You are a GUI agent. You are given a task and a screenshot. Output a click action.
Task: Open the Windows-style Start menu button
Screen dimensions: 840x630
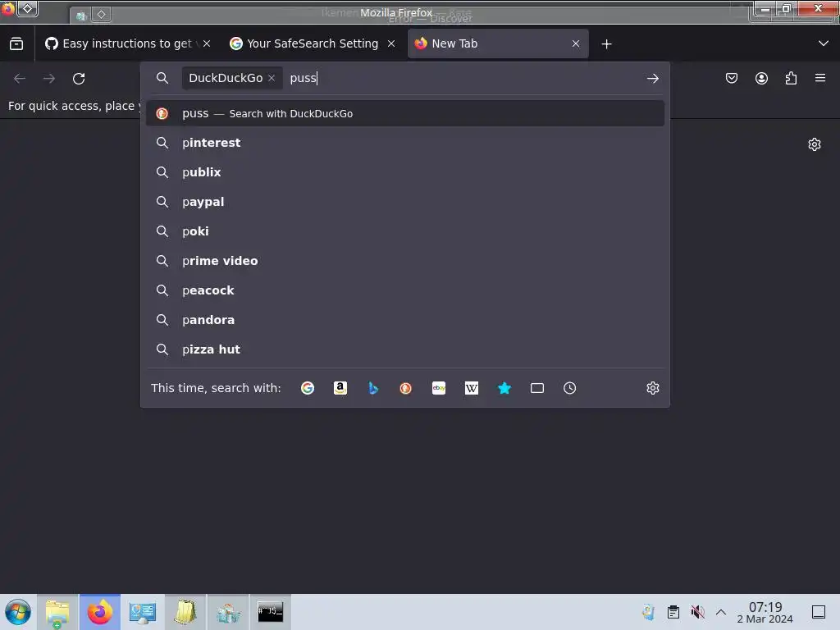pyautogui.click(x=18, y=612)
